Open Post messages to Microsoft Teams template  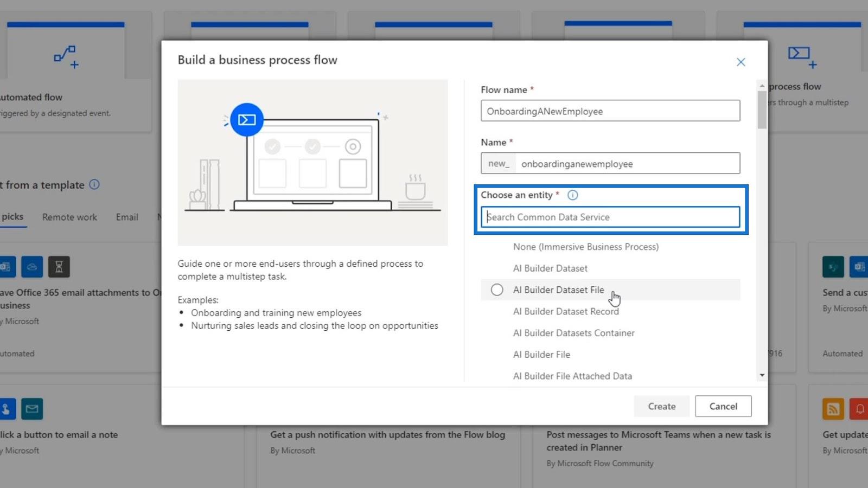tap(658, 441)
